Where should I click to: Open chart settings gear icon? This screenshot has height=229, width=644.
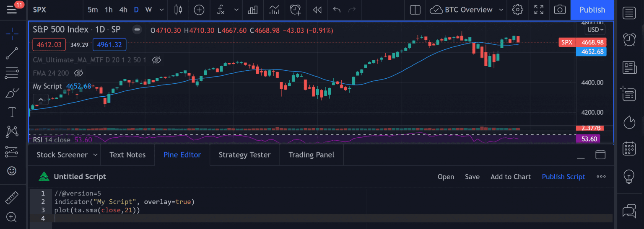[518, 10]
